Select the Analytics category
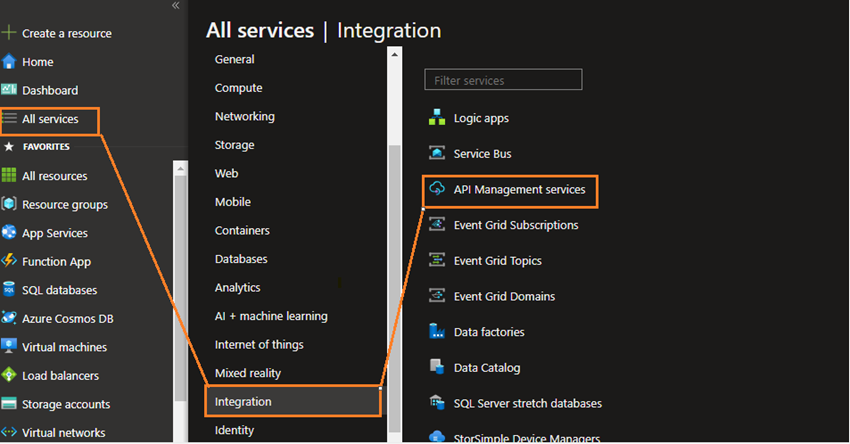Image resolution: width=850 pixels, height=444 pixels. 237,287
